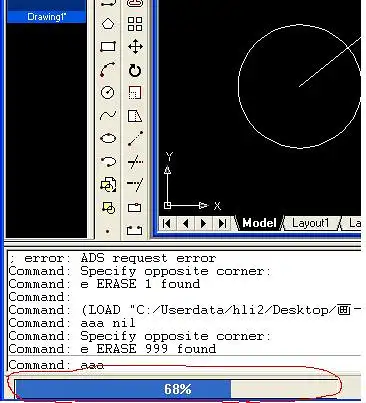366x403 pixels.
Task: Focus the Command line input field
Action: point(184,364)
